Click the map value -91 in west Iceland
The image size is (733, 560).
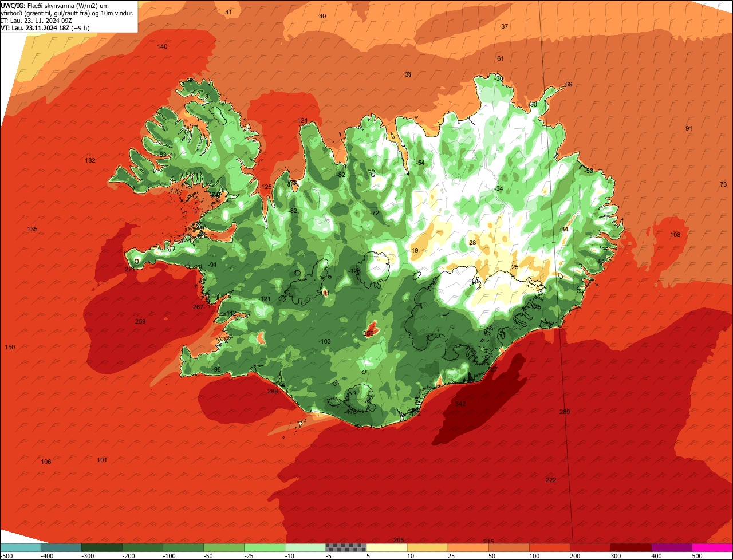(x=212, y=265)
